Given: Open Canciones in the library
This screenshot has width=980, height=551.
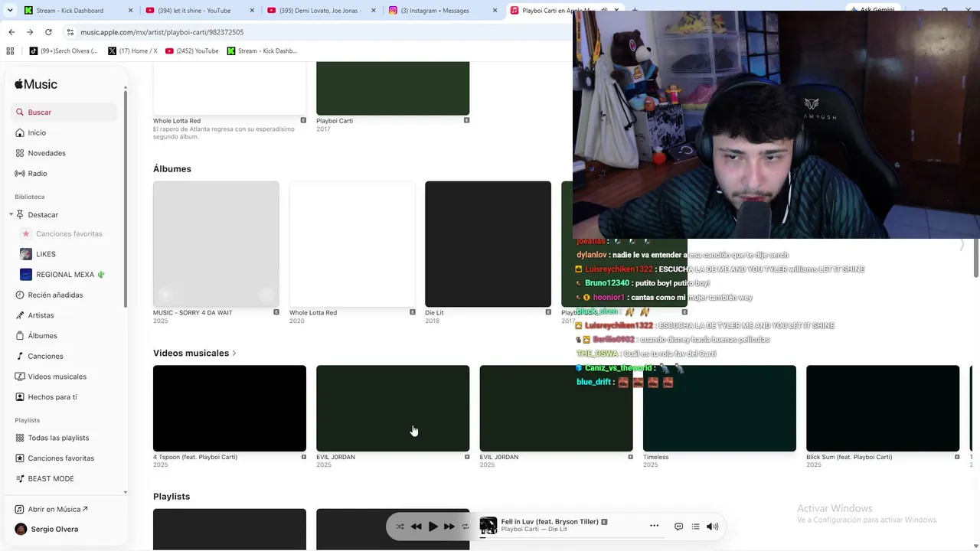Looking at the screenshot, I should tap(46, 357).
